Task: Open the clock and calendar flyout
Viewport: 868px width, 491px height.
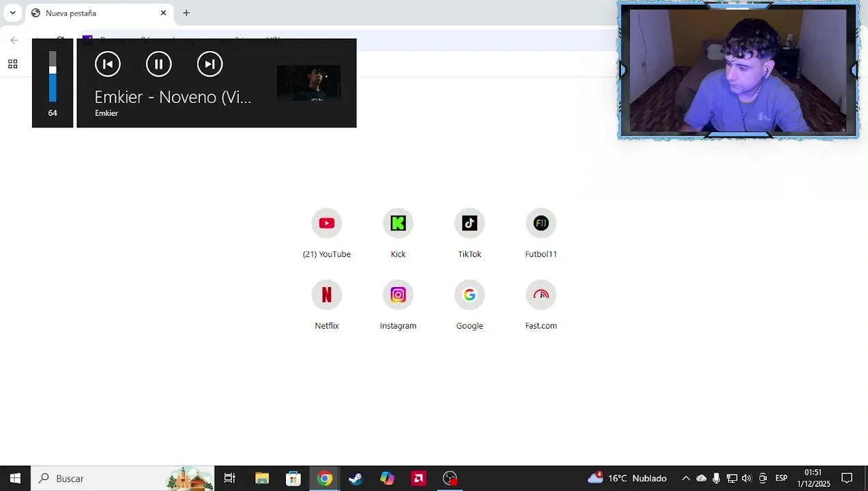Action: (x=813, y=478)
